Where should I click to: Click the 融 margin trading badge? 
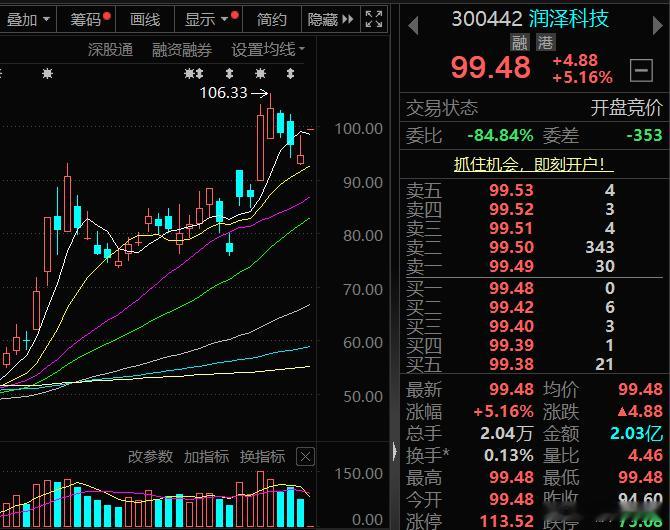point(520,42)
